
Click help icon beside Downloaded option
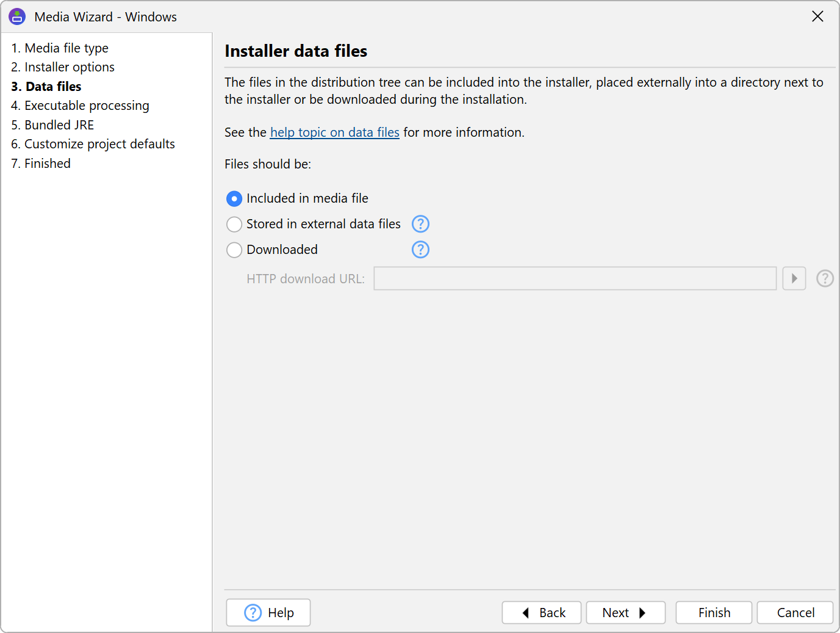pyautogui.click(x=420, y=250)
